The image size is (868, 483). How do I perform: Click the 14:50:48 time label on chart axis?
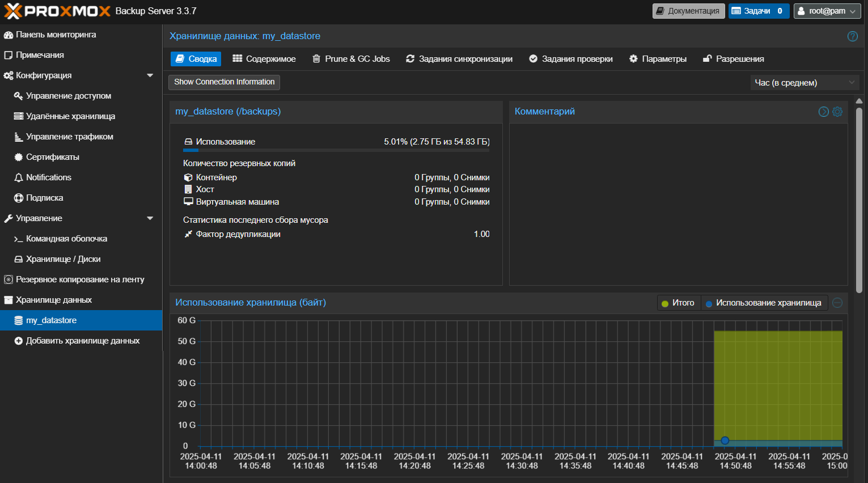735,466
